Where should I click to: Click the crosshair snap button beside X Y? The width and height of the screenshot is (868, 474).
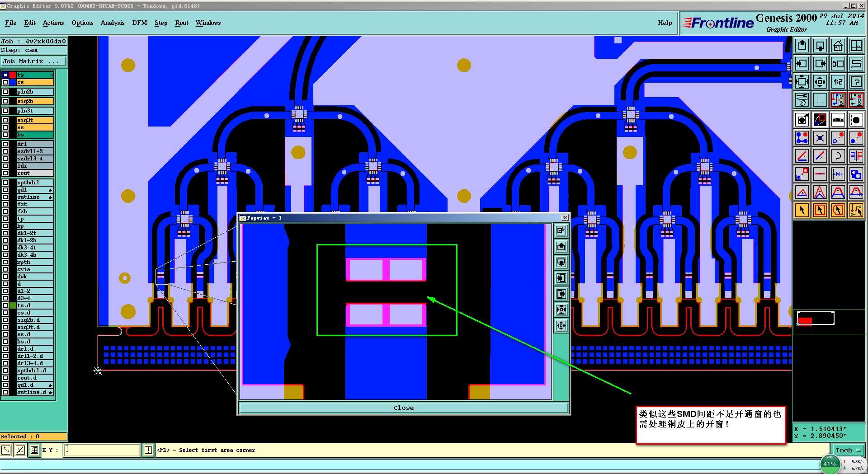(34, 450)
